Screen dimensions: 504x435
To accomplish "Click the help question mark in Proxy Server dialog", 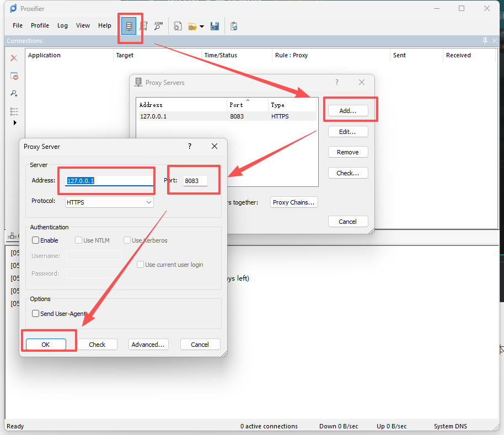I will point(190,146).
